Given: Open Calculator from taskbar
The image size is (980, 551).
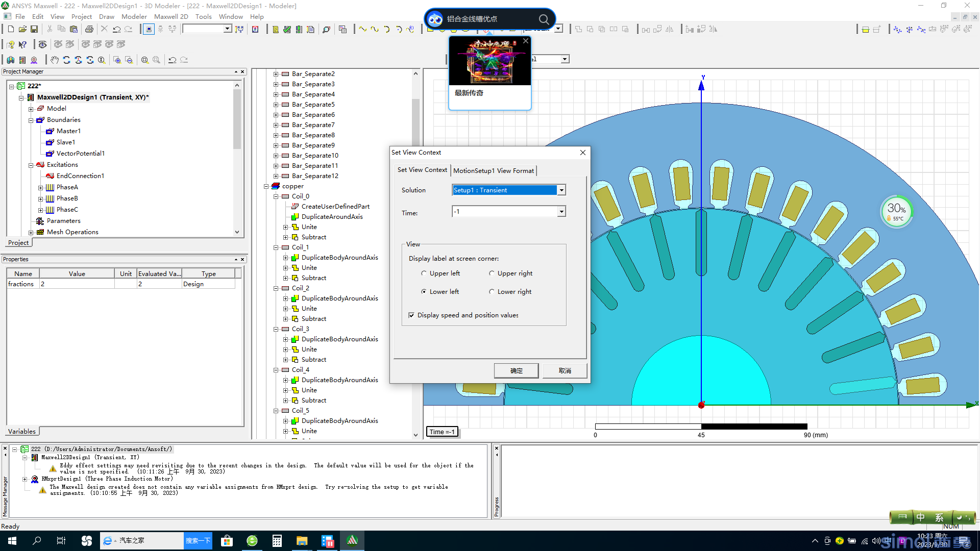Looking at the screenshot, I should pos(277,541).
